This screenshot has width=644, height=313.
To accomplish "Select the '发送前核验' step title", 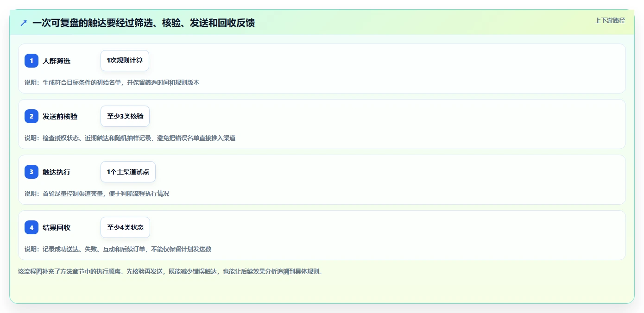I will click(60, 116).
